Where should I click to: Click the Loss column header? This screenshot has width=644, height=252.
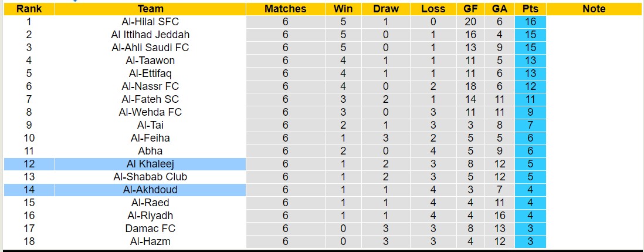tap(433, 9)
